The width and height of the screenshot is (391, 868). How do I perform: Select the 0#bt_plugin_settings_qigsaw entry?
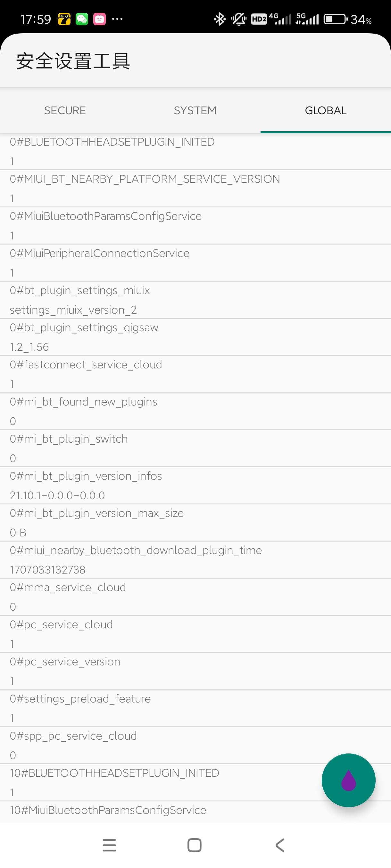point(195,337)
